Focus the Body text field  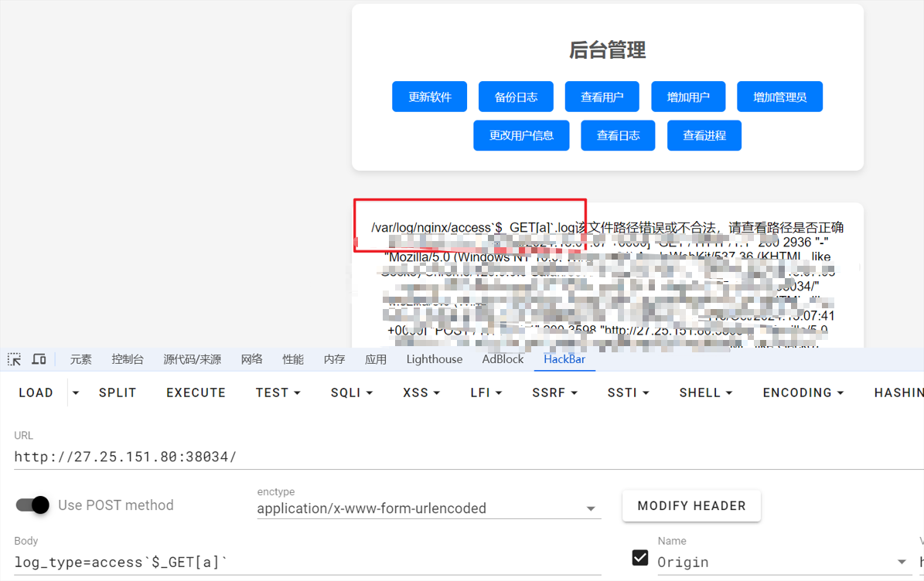(x=309, y=562)
